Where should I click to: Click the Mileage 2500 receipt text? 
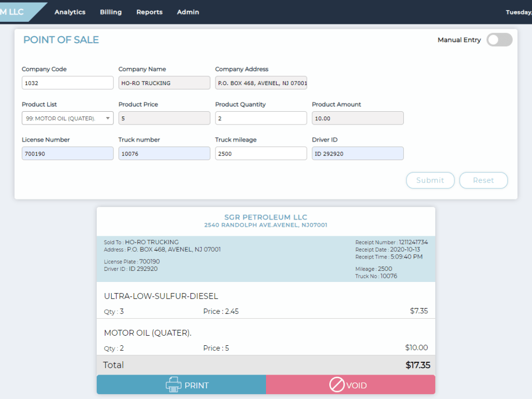373,269
